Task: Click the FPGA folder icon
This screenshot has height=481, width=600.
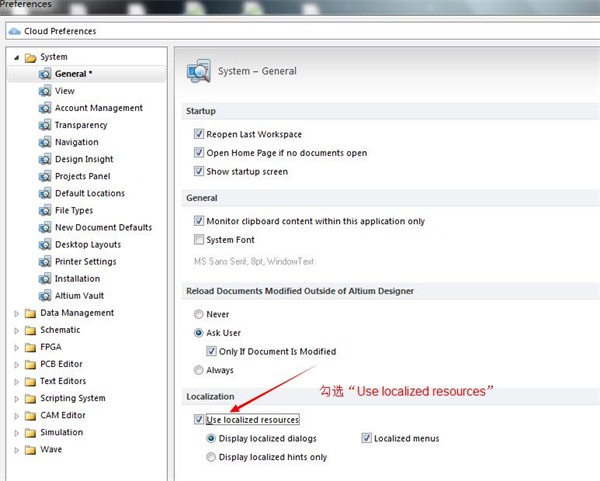Action: pos(30,347)
